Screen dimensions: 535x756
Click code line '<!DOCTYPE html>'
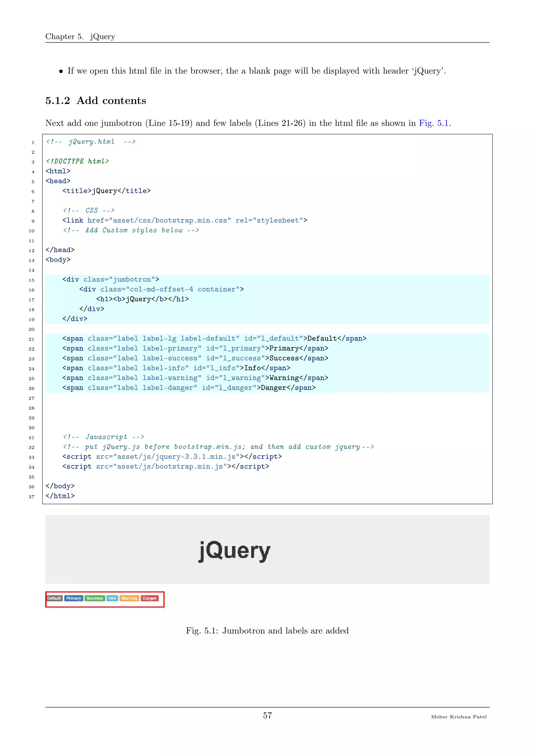pos(77,161)
